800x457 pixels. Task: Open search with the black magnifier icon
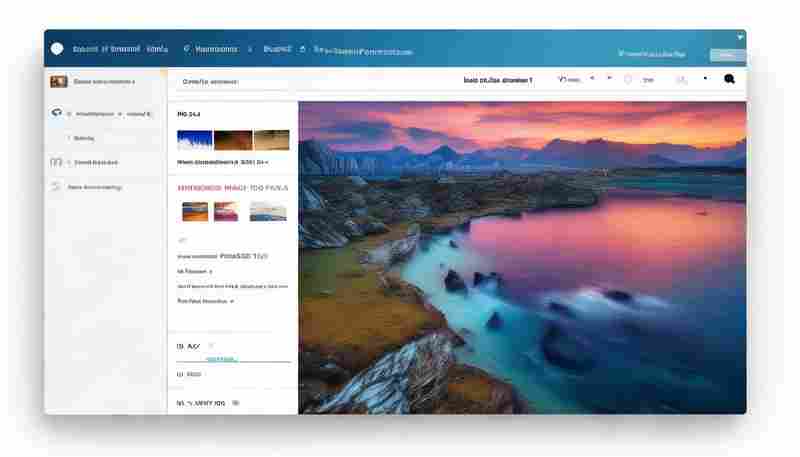pos(729,79)
